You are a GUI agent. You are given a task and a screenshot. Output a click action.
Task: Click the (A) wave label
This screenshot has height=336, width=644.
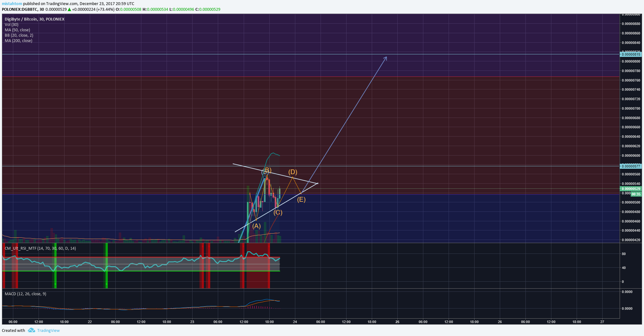(256, 226)
